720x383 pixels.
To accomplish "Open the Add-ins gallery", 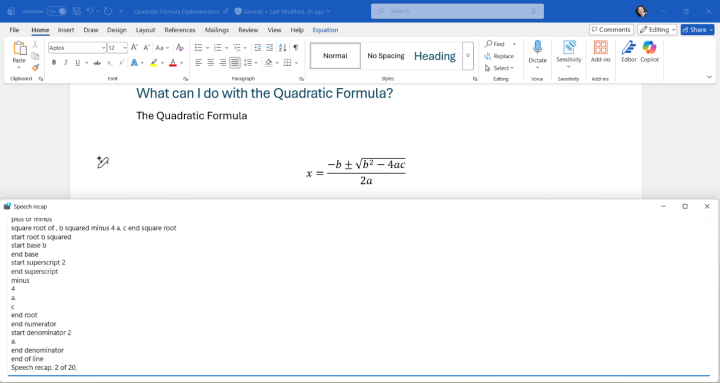I will click(x=601, y=47).
